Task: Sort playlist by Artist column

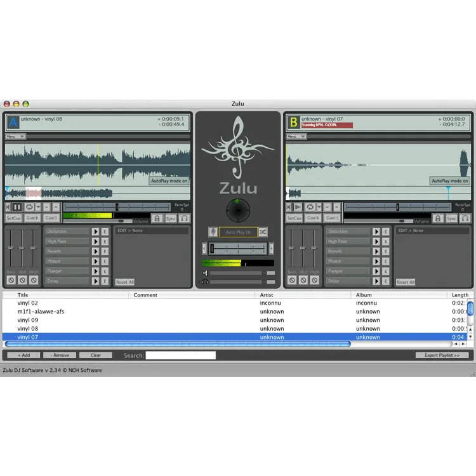Action: click(x=303, y=294)
